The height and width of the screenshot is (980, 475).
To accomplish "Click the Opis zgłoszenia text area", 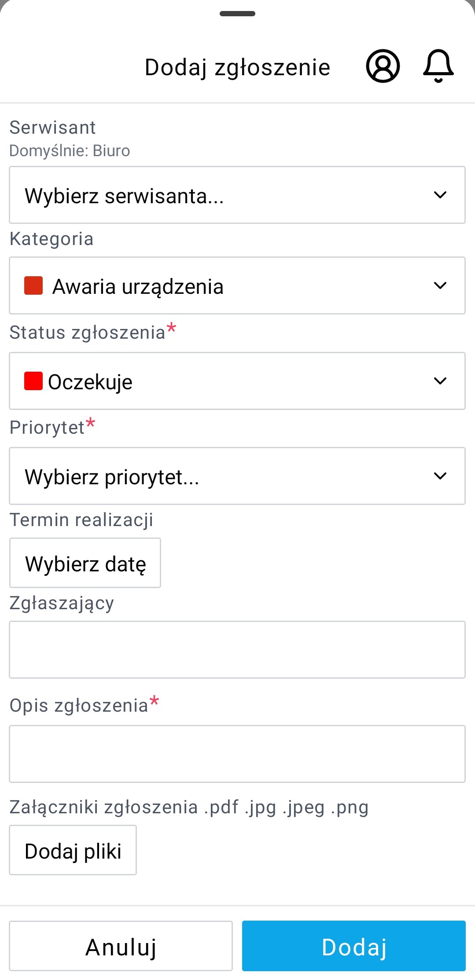I will [x=237, y=753].
